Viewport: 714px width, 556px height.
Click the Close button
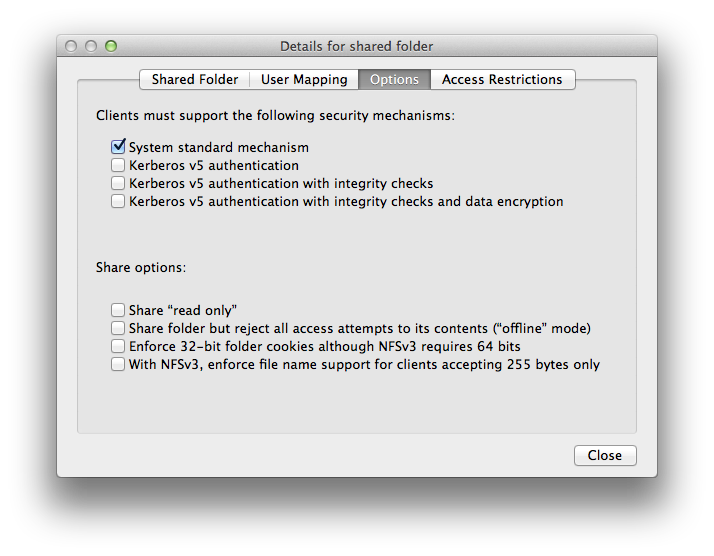point(605,455)
